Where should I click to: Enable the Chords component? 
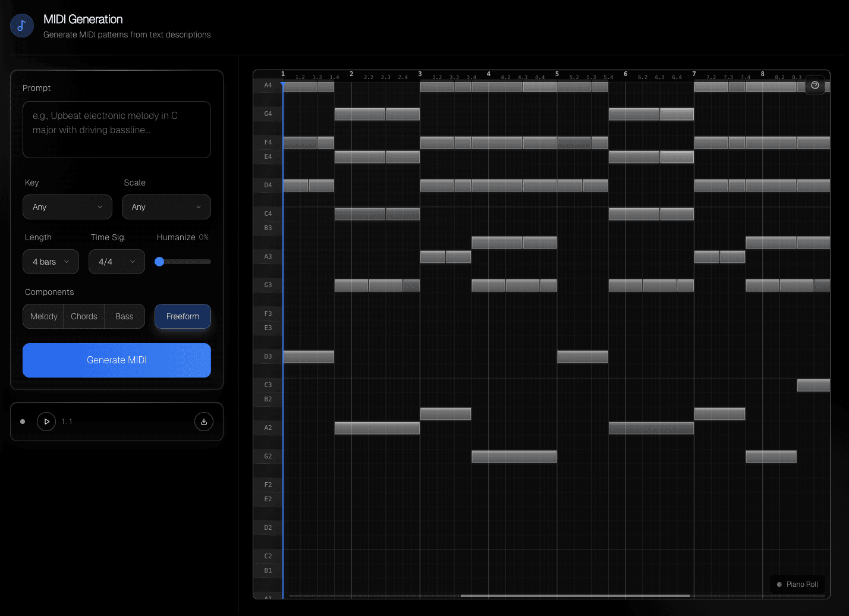83,316
